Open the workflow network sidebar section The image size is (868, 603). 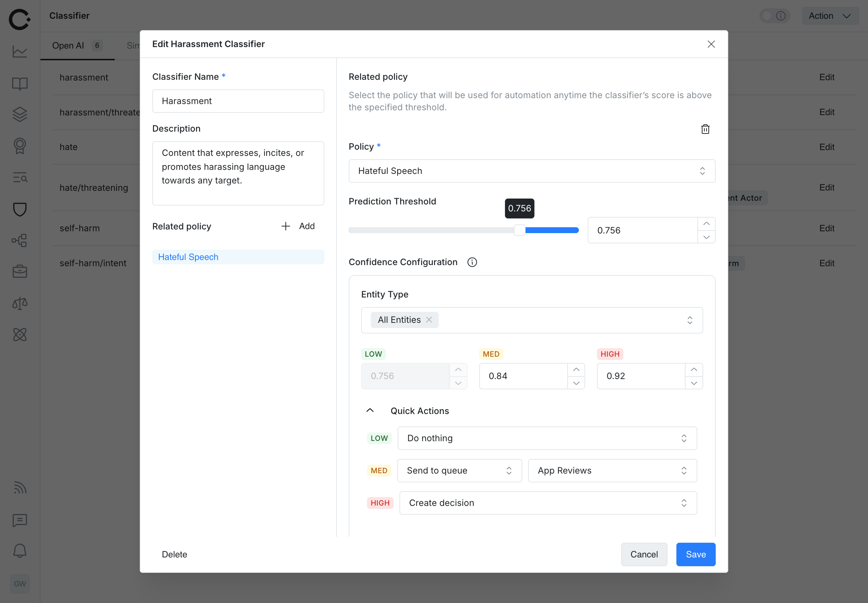(19, 240)
